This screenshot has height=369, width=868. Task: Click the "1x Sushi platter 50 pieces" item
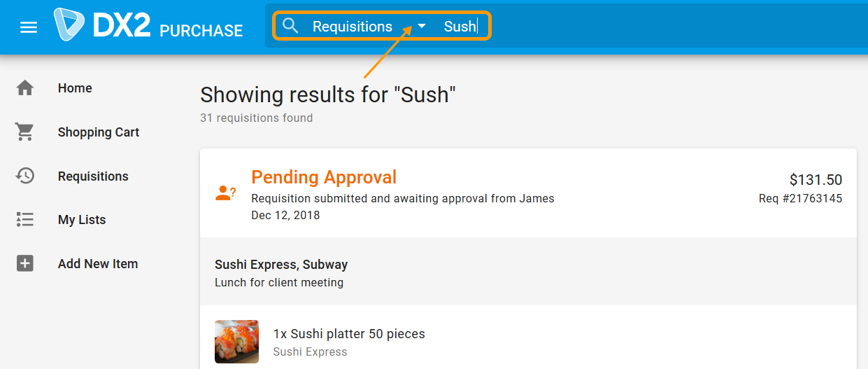(x=349, y=334)
